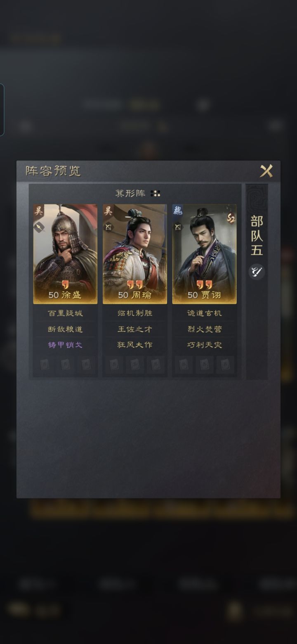
Task: Close the 阵容预览 dialog with crossed-swords icon
Action: (266, 170)
